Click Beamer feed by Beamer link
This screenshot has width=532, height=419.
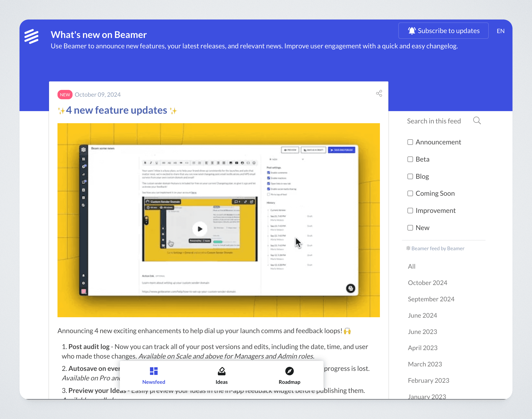point(435,248)
